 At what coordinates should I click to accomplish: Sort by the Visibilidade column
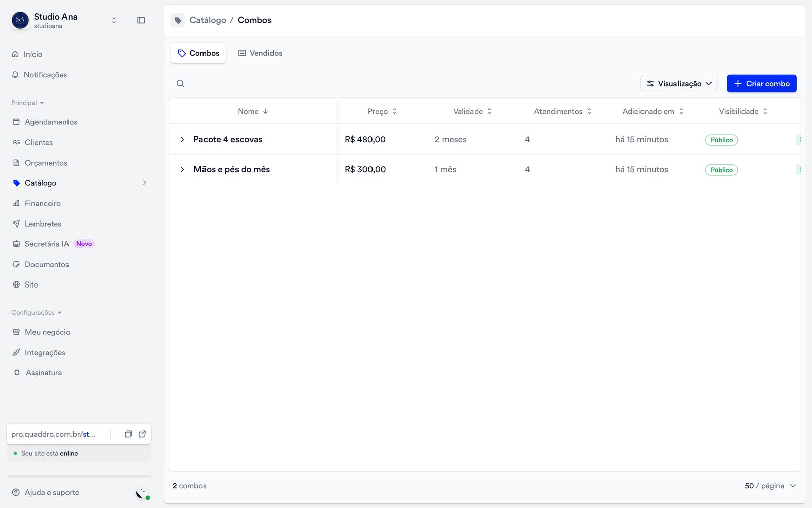(743, 111)
